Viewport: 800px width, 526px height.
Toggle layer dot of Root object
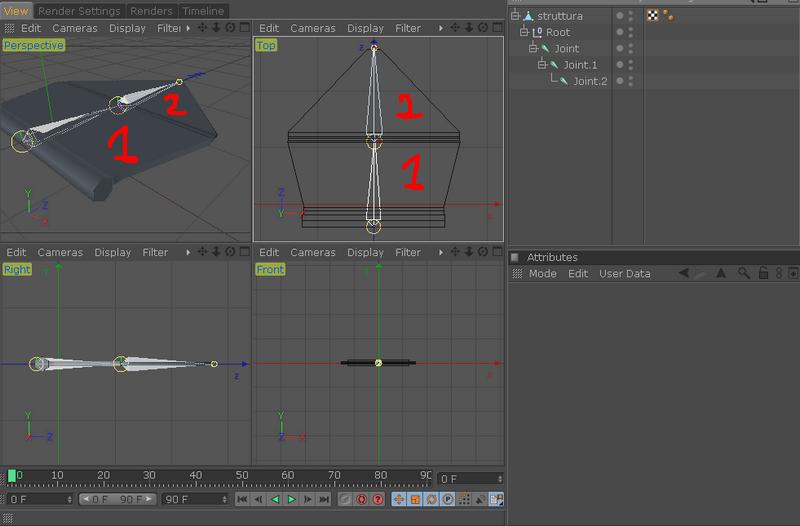point(619,32)
